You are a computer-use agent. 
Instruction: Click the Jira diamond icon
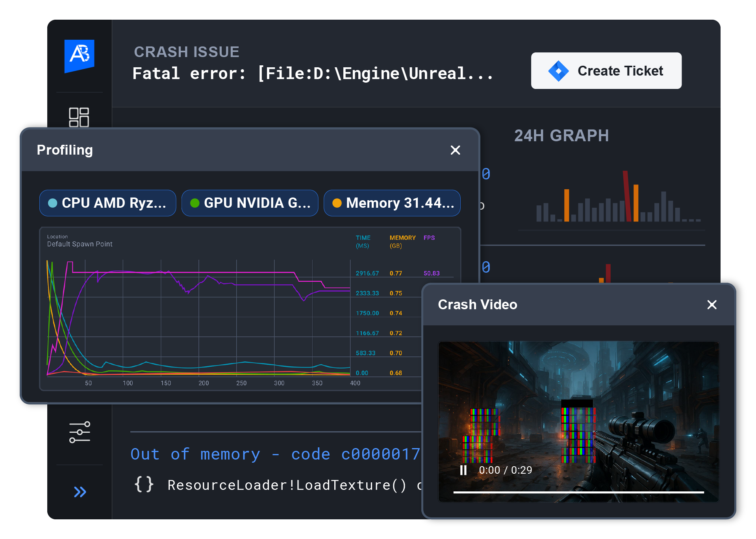558,71
